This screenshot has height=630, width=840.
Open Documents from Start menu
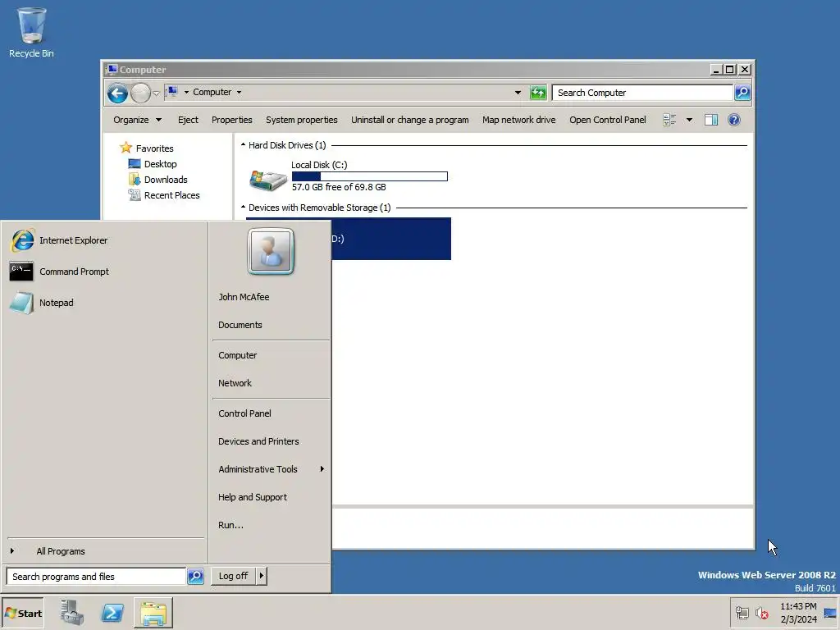click(240, 325)
